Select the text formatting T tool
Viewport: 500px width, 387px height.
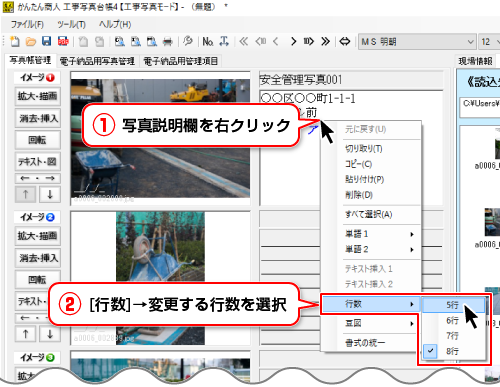click(224, 41)
